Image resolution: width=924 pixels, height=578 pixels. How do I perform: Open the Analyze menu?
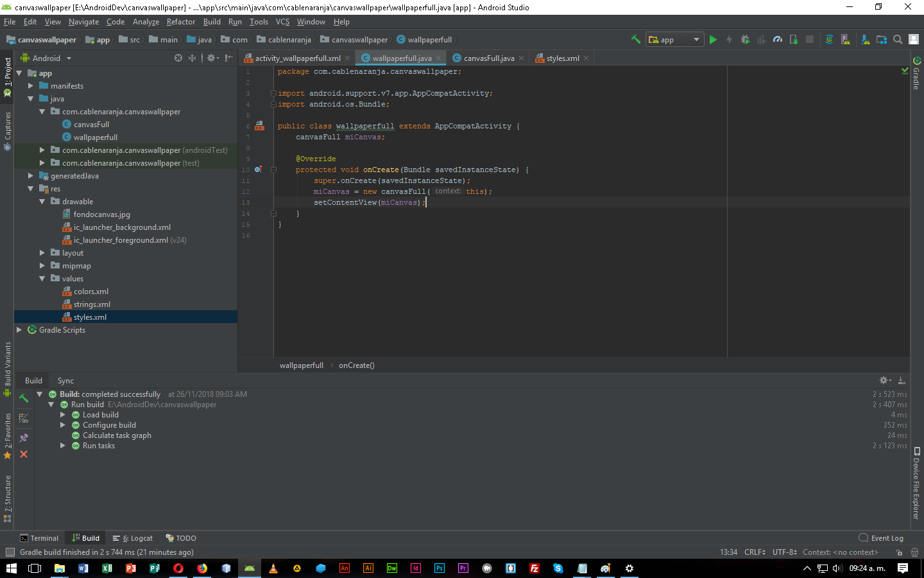[146, 22]
